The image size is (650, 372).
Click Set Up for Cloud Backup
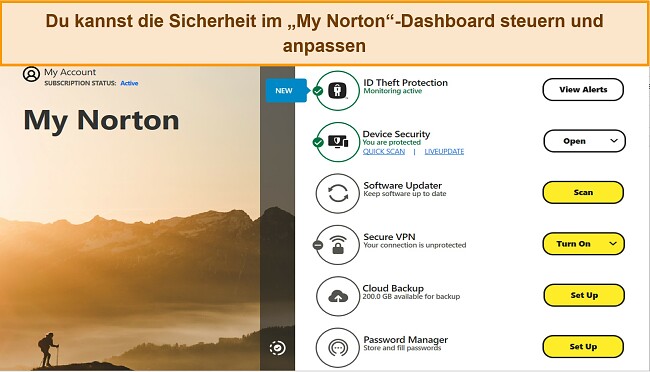pos(584,295)
